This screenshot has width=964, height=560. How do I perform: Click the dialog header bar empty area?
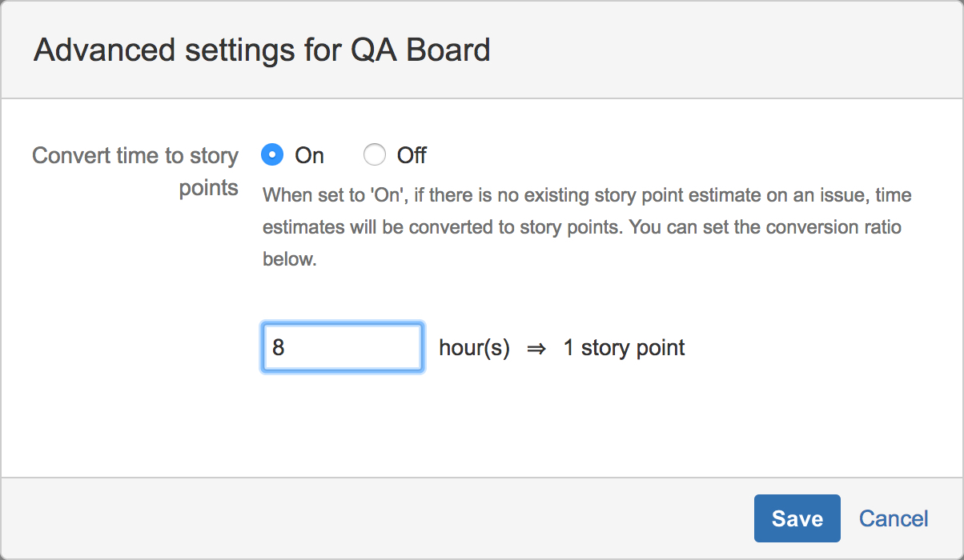click(x=721, y=50)
